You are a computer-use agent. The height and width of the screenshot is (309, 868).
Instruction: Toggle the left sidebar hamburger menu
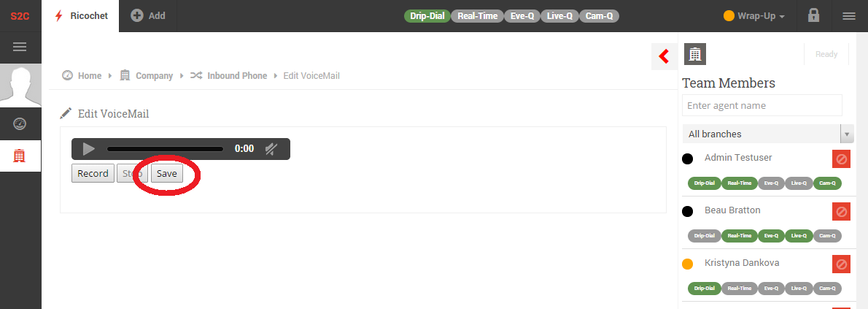(x=20, y=47)
